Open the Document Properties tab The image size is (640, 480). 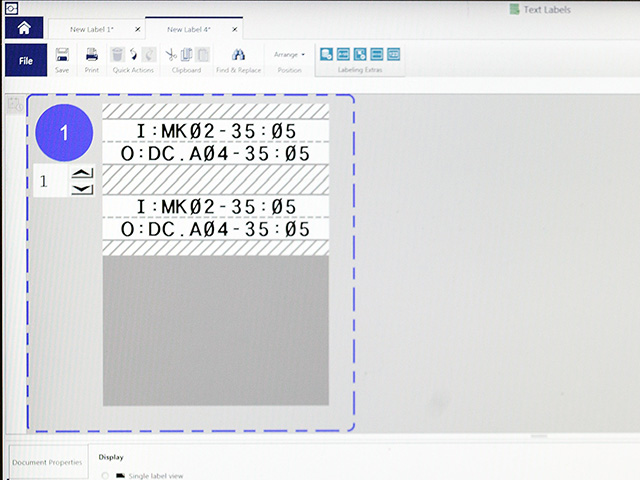(x=47, y=462)
